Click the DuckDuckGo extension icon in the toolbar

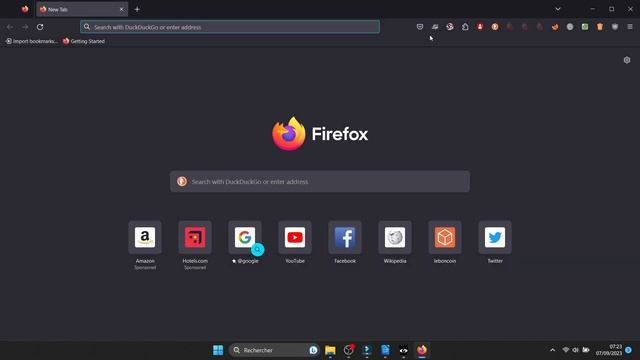495,27
